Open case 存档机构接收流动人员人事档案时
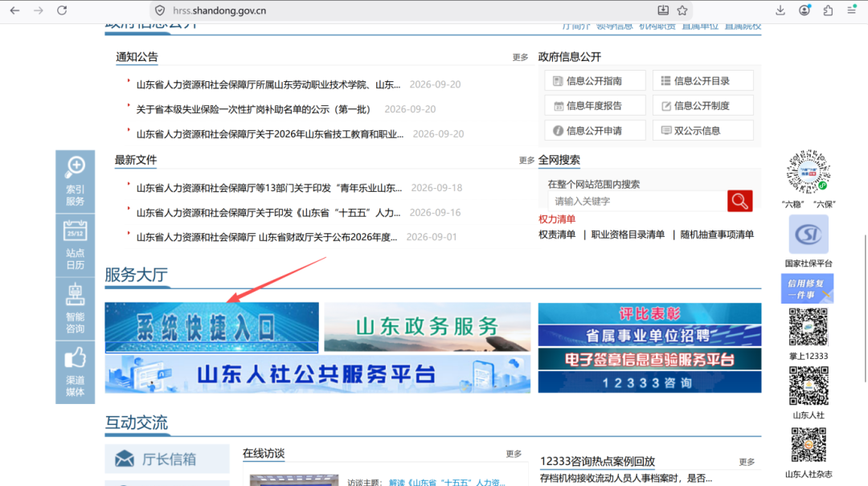The width and height of the screenshot is (868, 486). click(x=626, y=478)
